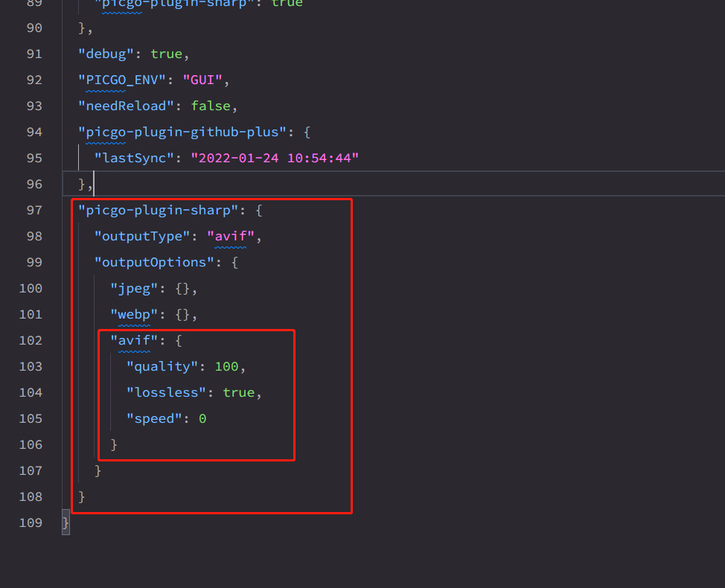Click the "avif" value on line 98
725x588 pixels.
click(x=231, y=236)
